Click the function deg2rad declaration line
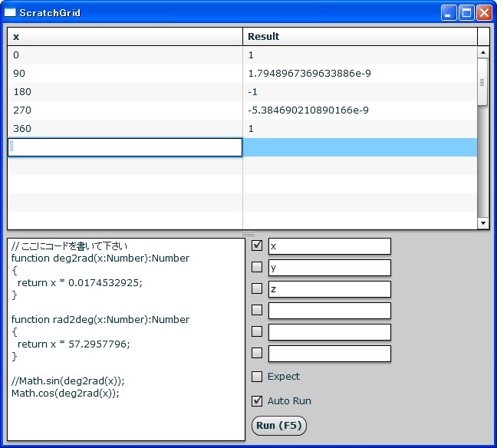The width and height of the screenshot is (497, 448). point(100,258)
